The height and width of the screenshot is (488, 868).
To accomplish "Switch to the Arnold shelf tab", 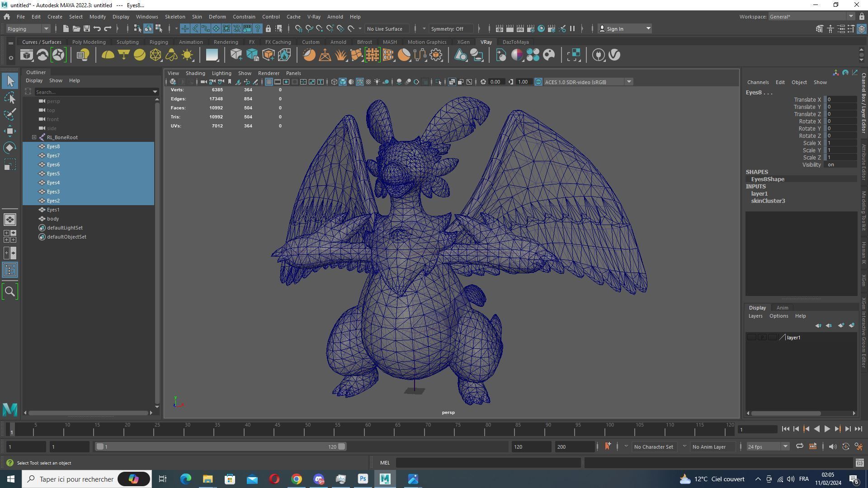I will tap(338, 42).
